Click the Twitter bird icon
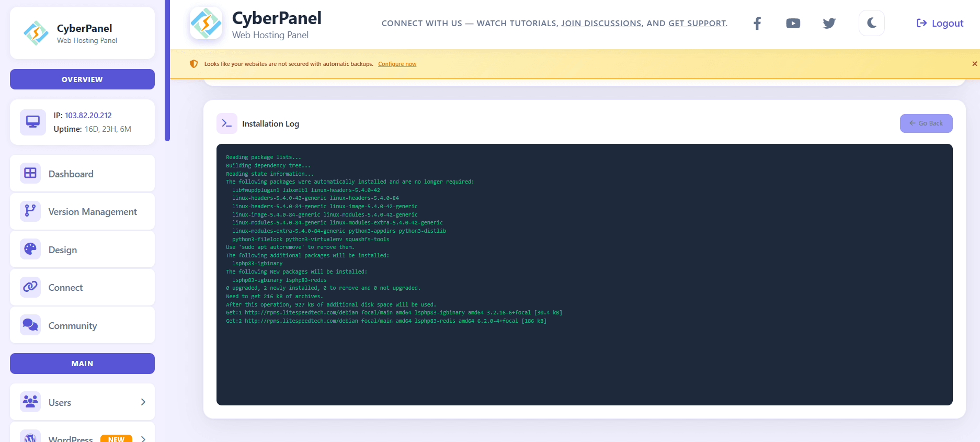The width and height of the screenshot is (980, 442). pyautogui.click(x=829, y=23)
